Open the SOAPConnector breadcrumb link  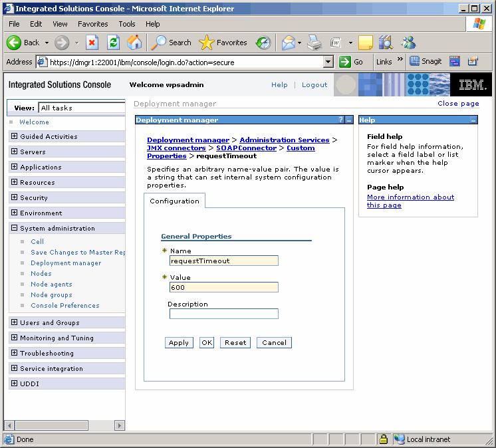246,148
